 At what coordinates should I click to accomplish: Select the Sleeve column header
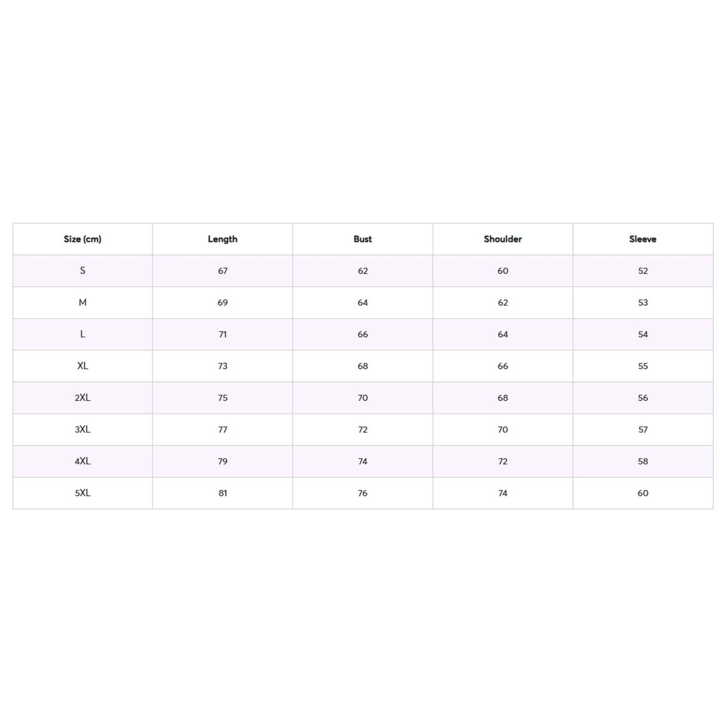click(643, 239)
